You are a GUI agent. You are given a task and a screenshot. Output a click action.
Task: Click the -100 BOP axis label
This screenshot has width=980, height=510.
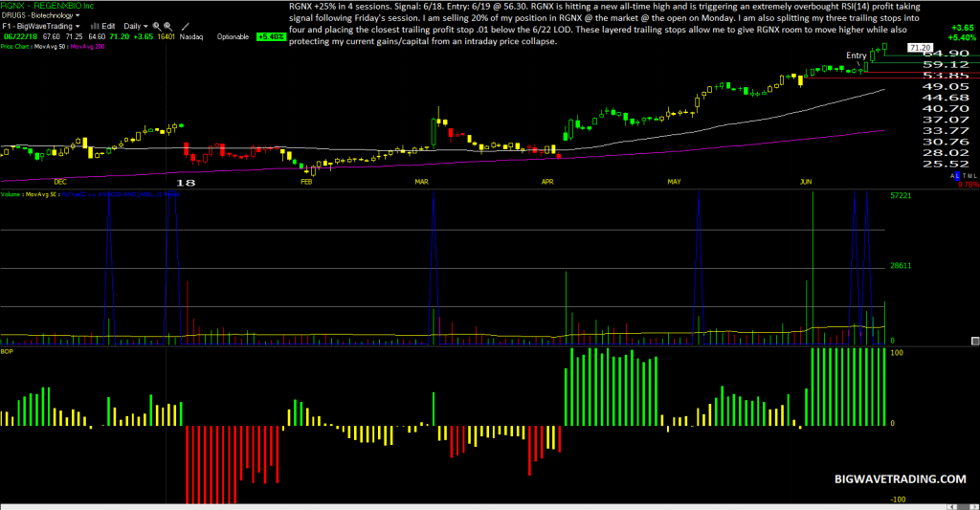pos(898,499)
